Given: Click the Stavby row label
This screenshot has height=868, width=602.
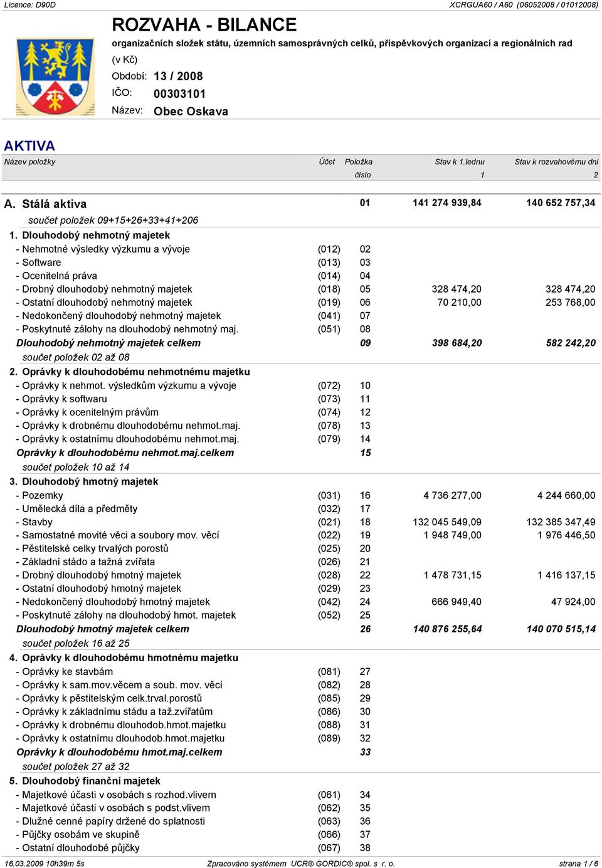Looking at the screenshot, I should (37, 523).
